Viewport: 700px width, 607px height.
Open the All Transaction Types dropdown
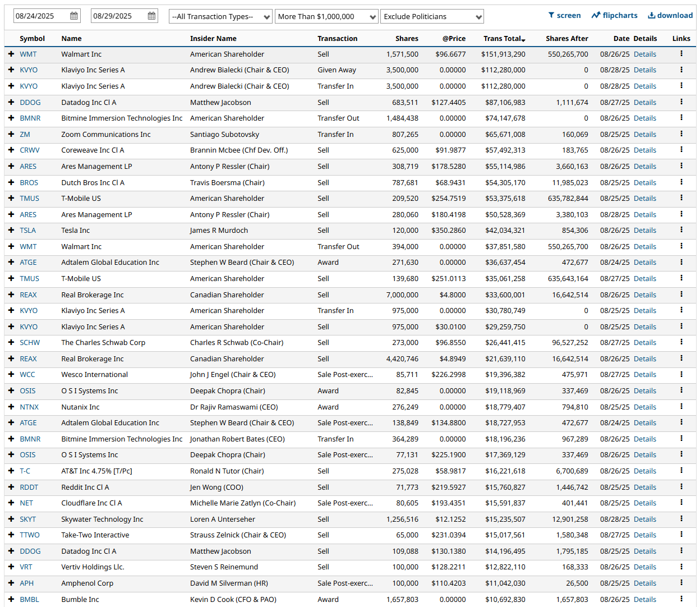pos(220,16)
